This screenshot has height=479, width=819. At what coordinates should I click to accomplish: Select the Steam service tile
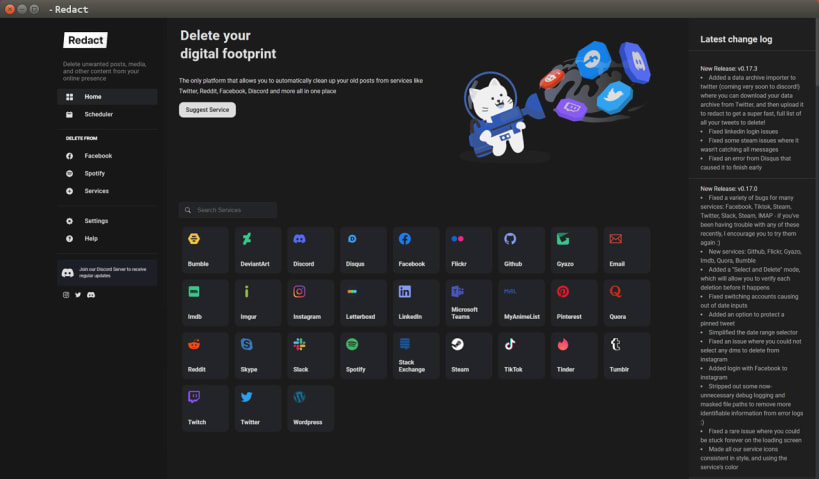(x=469, y=356)
